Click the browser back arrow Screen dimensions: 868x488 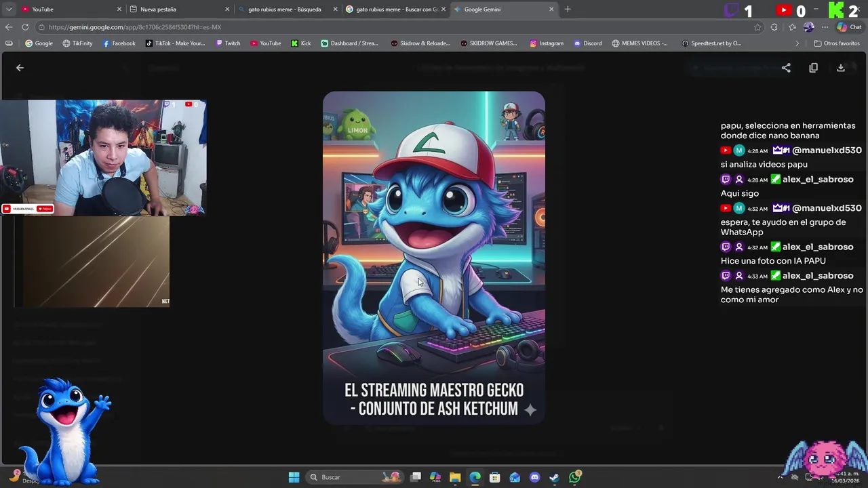click(x=8, y=27)
